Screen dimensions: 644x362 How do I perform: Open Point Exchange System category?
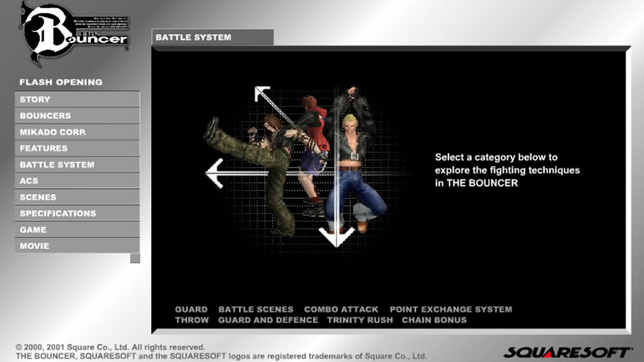coord(451,309)
